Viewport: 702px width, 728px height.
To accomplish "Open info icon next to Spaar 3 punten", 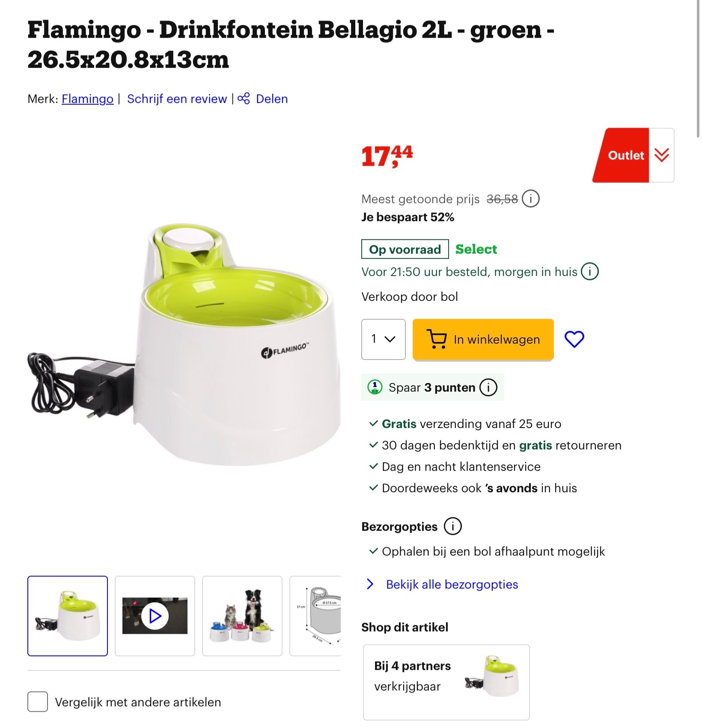I will (488, 387).
